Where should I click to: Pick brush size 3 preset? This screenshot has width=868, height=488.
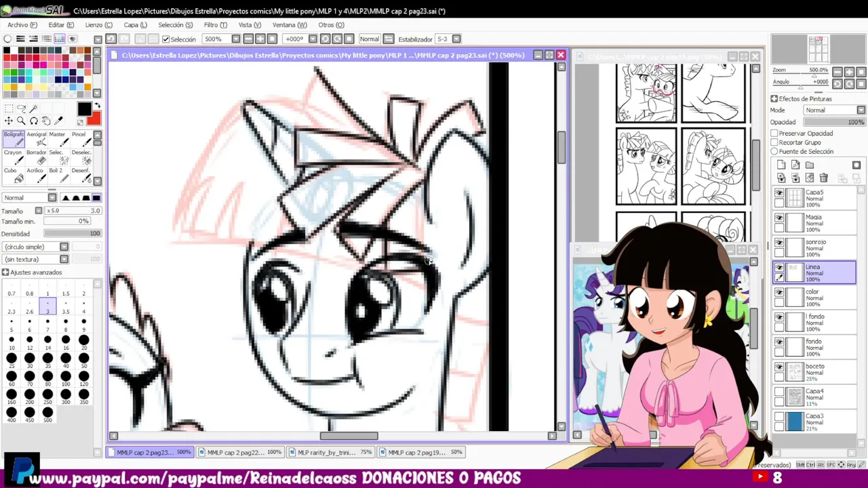click(47, 307)
